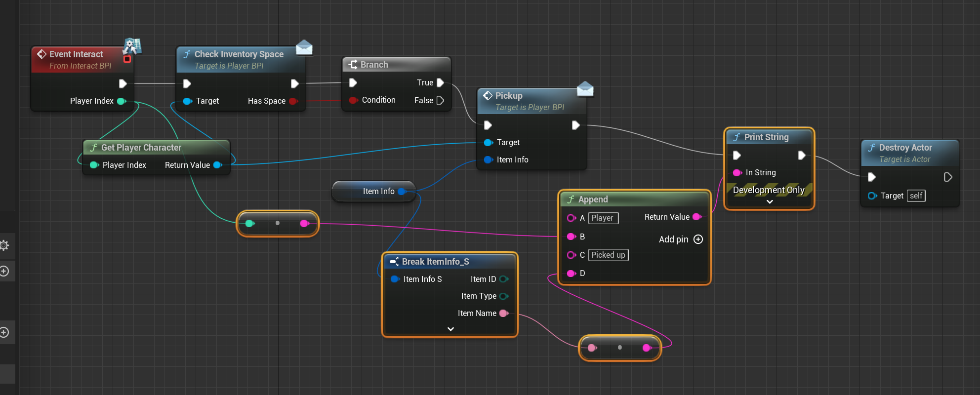The width and height of the screenshot is (980, 395).
Task: Click the interface icon atop Event Interact node
Action: (132, 46)
